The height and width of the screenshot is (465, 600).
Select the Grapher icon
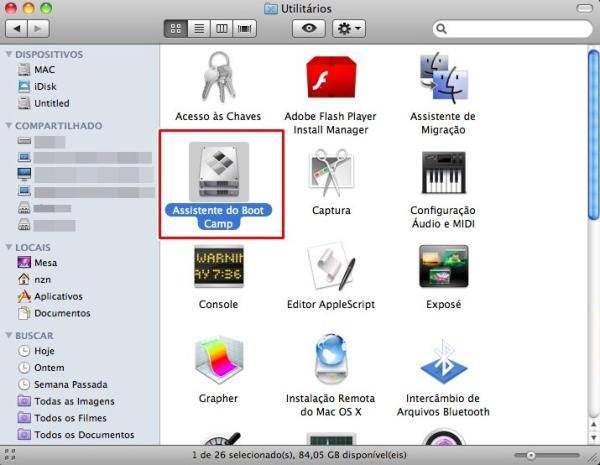coord(218,360)
